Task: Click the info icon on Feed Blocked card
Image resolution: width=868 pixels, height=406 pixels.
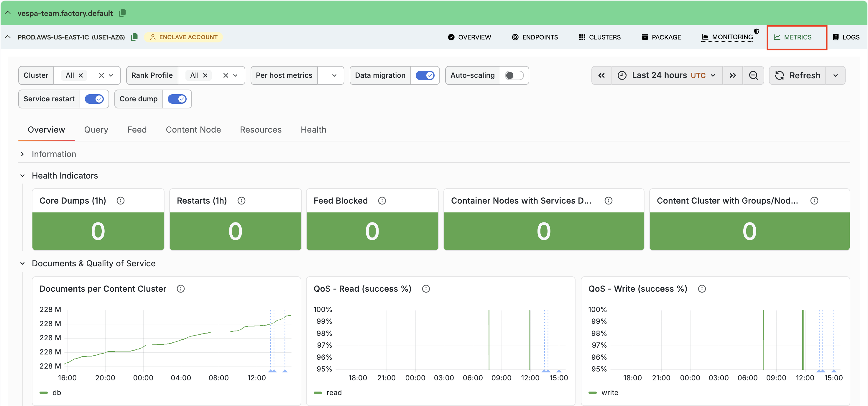Action: (x=382, y=200)
